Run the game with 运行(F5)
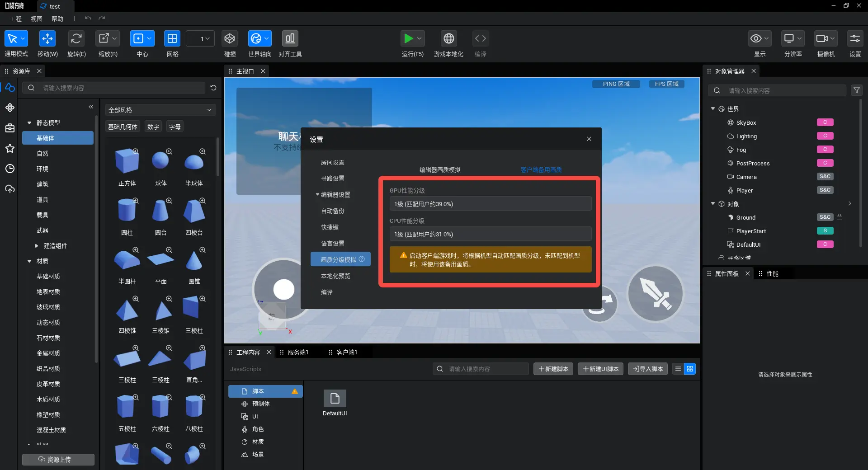Image resolution: width=868 pixels, height=470 pixels. [x=409, y=38]
